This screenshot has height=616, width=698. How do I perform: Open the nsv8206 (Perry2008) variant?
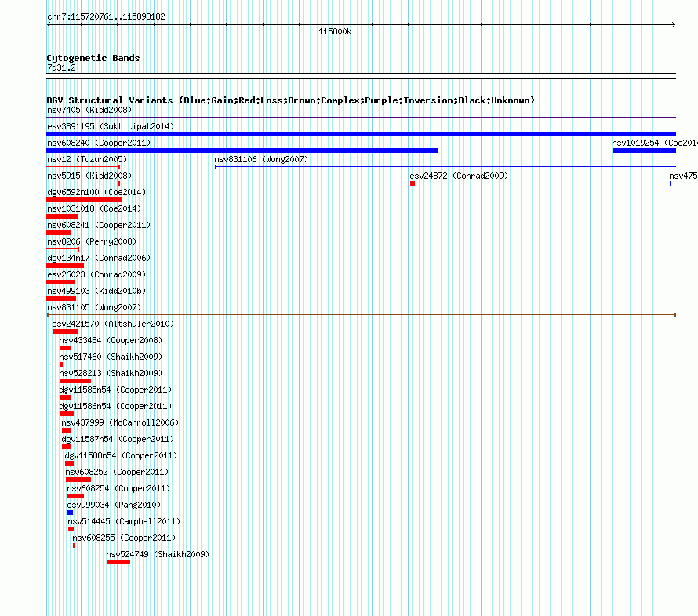tap(92, 241)
